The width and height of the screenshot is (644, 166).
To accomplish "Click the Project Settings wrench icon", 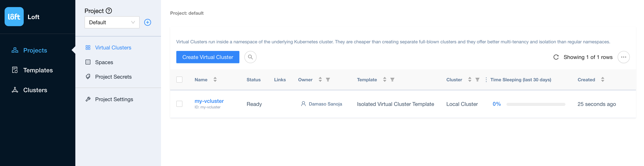I will click(88, 99).
